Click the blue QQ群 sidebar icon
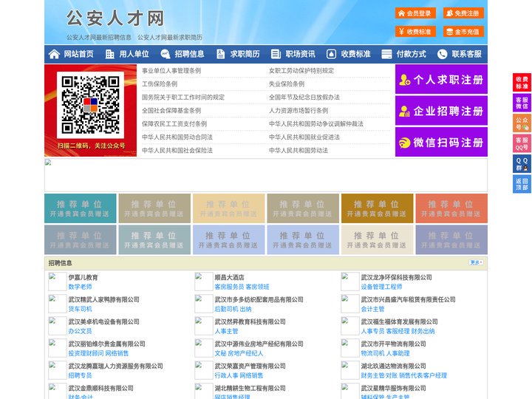The height and width of the screenshot is (399, 532). click(x=522, y=164)
